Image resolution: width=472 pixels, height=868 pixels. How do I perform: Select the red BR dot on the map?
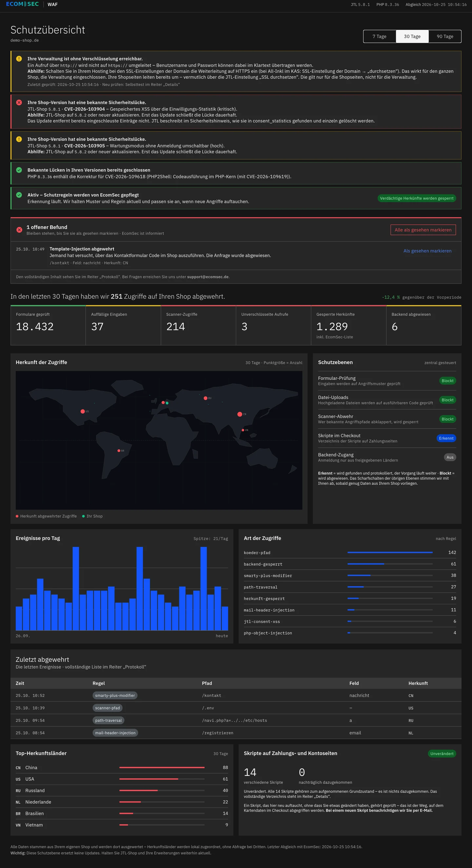119,451
